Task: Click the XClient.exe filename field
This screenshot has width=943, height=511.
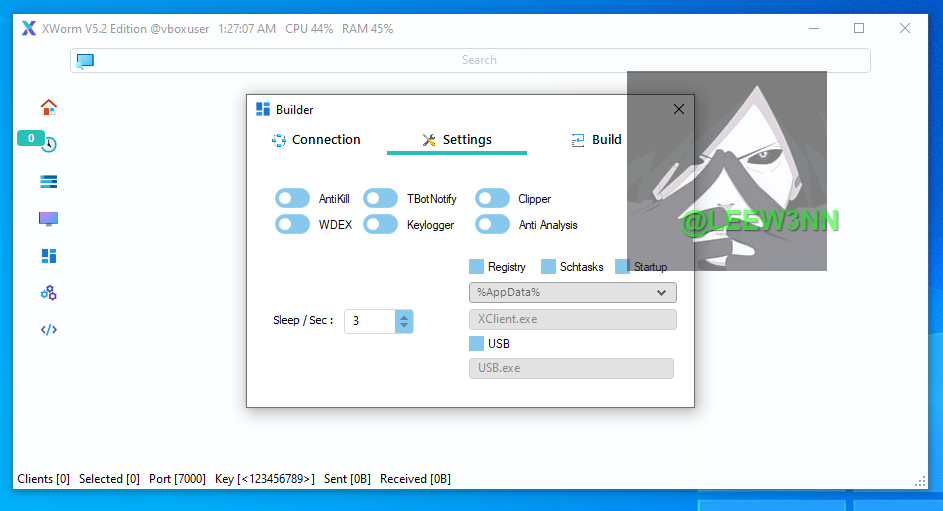Action: point(572,320)
